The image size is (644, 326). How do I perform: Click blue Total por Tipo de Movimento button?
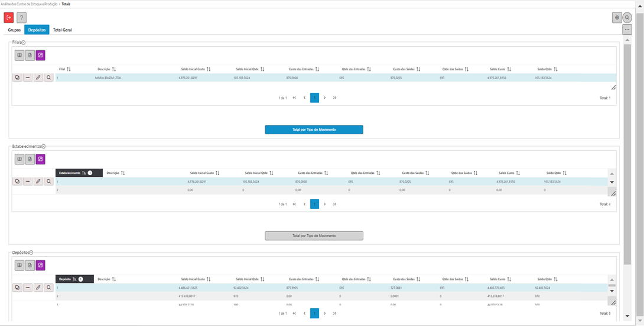tap(314, 130)
